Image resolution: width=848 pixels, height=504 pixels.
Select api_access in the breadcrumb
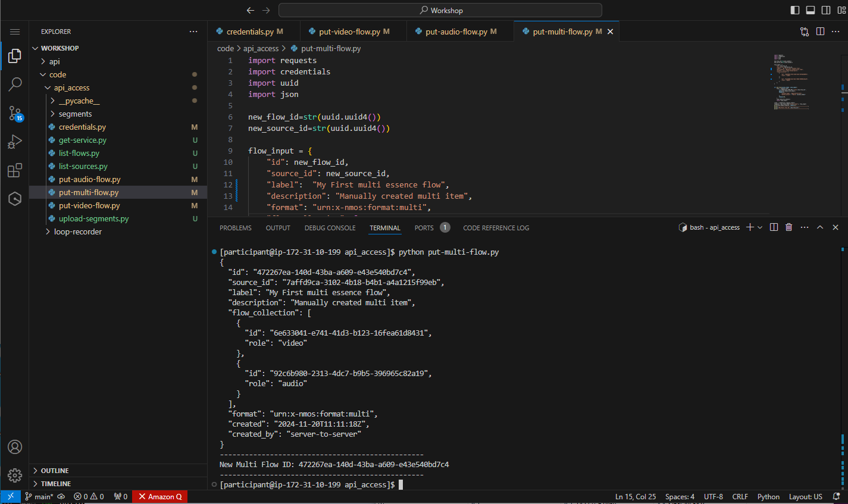[x=261, y=48]
